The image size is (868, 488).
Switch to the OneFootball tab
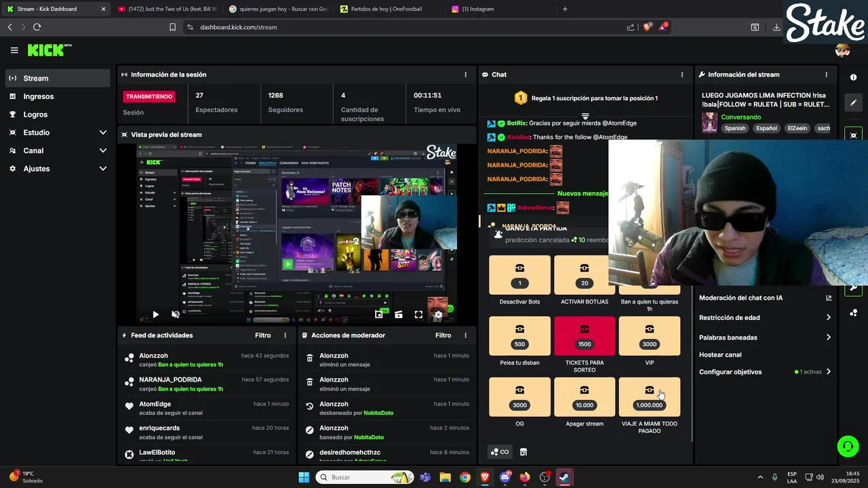tap(387, 9)
